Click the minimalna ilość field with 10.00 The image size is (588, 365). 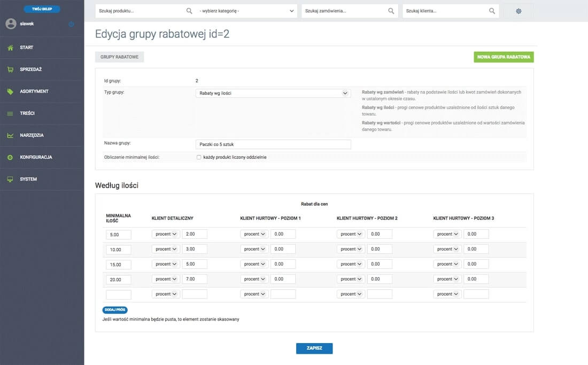(x=119, y=250)
